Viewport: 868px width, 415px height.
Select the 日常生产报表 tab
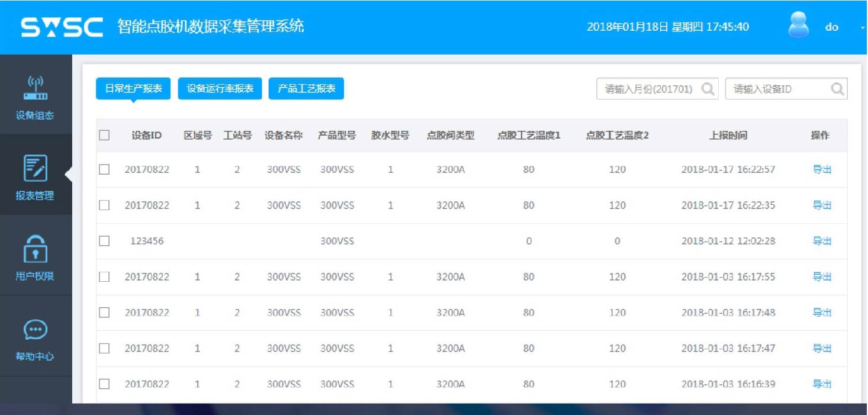coord(133,89)
